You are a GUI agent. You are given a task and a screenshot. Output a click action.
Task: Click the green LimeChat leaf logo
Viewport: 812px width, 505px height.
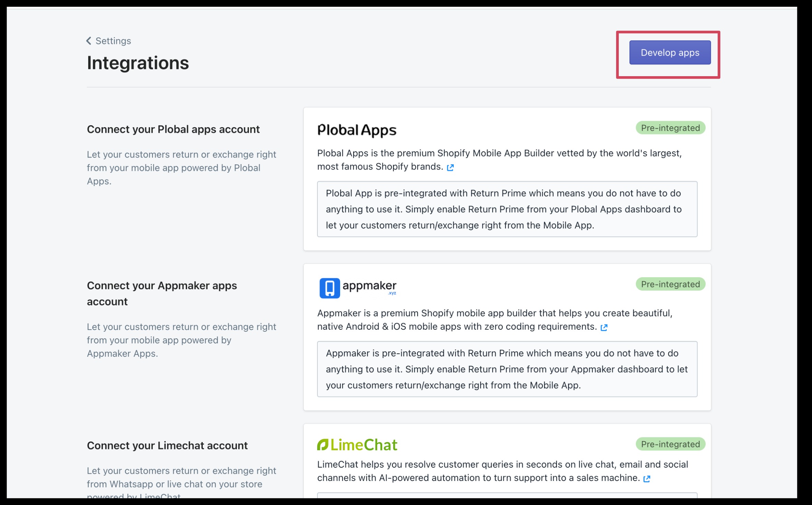coord(323,445)
